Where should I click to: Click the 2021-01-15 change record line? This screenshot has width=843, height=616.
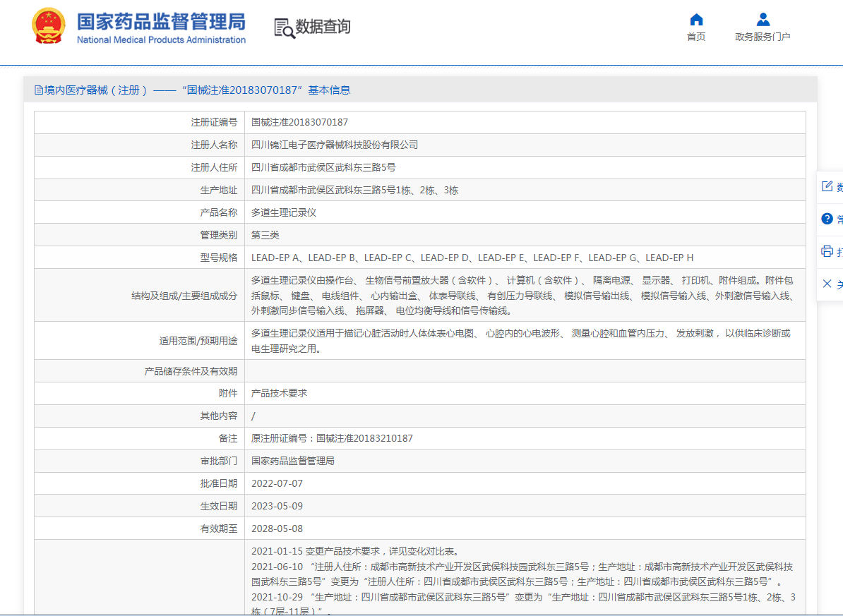[355, 551]
